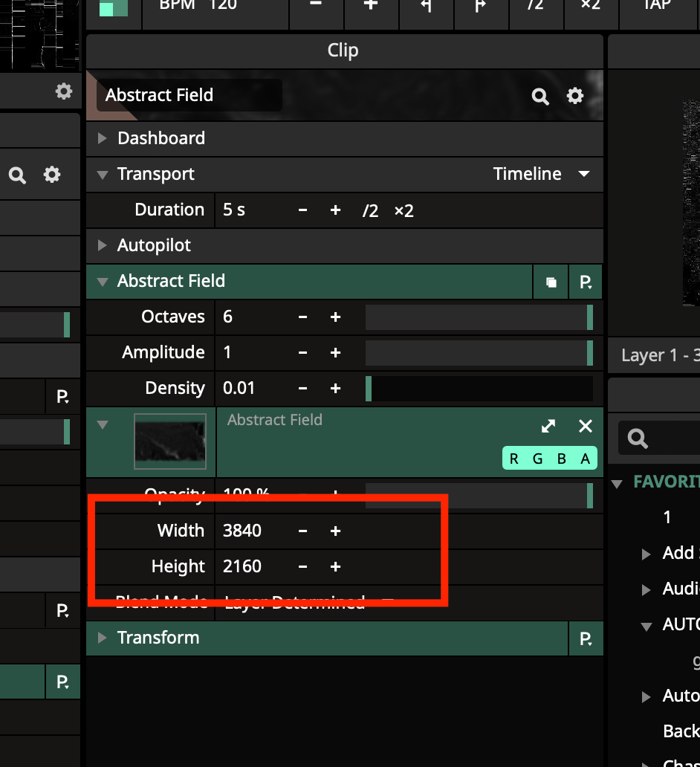Toggle the G green channel button

pos(538,459)
